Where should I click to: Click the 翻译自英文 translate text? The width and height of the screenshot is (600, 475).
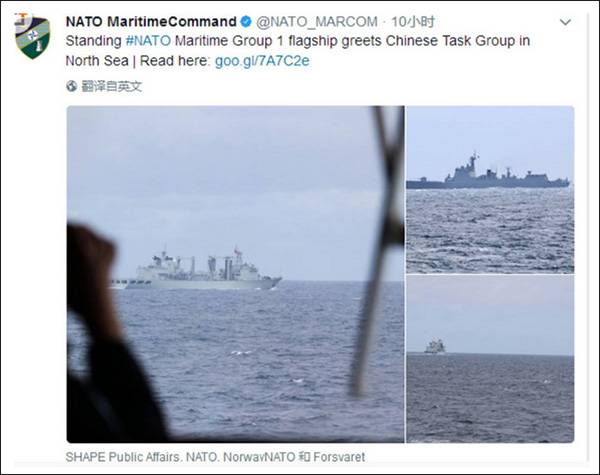tap(111, 86)
